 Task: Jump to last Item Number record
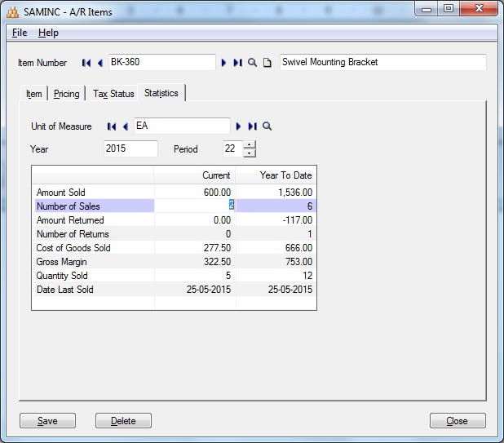point(237,63)
